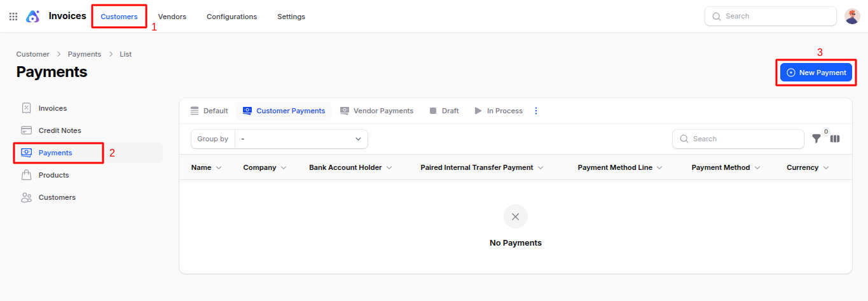Click the Draft tab square icon
Viewport: 868px width, 301px height.
click(433, 111)
